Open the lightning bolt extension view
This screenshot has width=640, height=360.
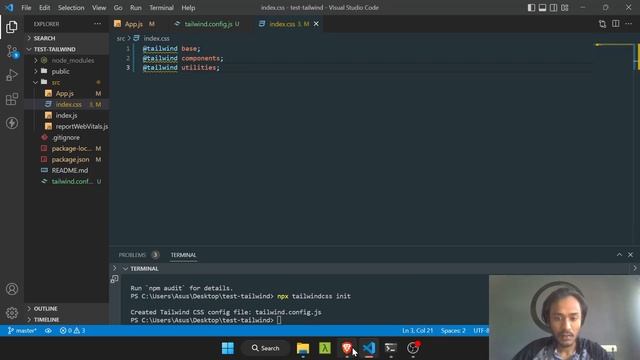click(12, 123)
